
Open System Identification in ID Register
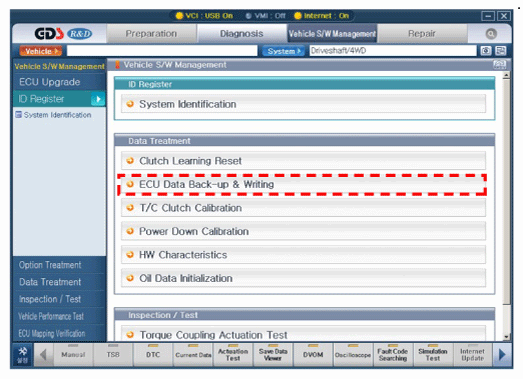[303, 104]
